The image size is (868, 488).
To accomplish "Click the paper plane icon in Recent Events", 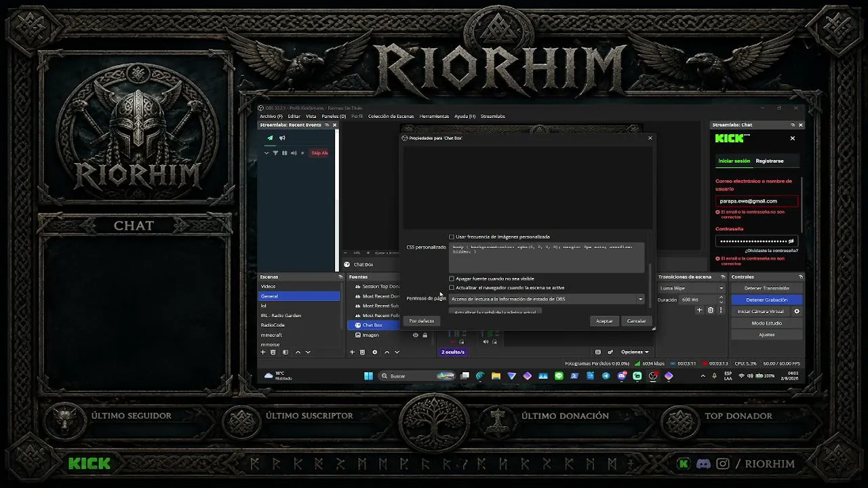I will tap(270, 138).
